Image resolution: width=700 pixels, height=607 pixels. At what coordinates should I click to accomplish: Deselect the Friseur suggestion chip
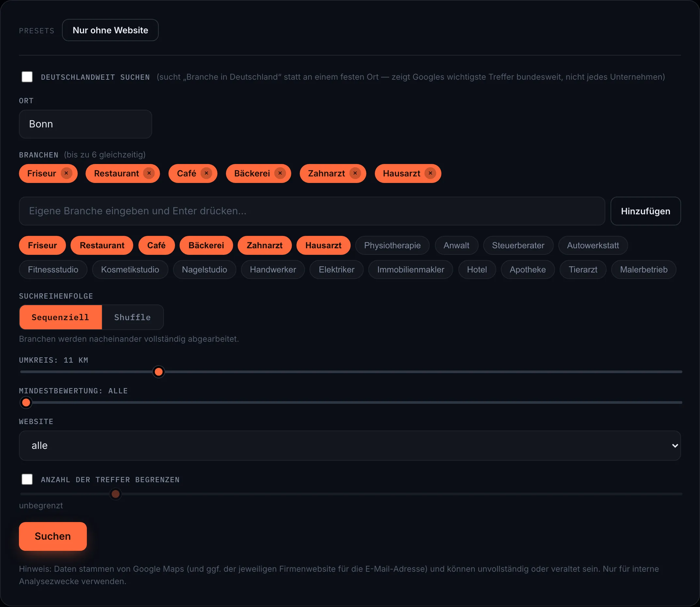(42, 245)
